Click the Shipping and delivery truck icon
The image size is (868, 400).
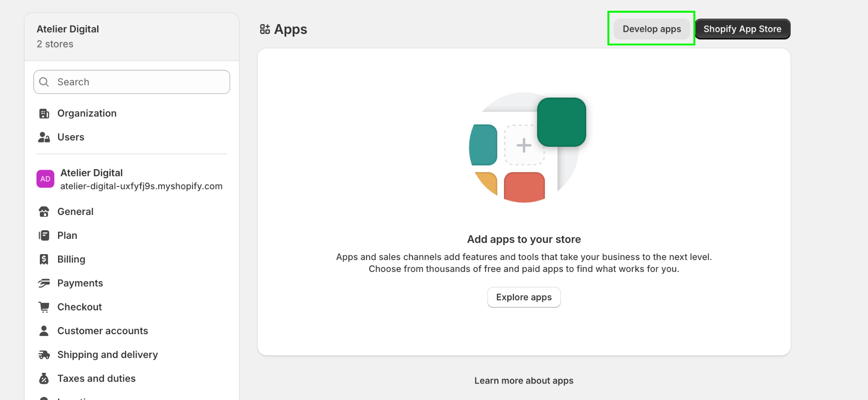point(44,355)
